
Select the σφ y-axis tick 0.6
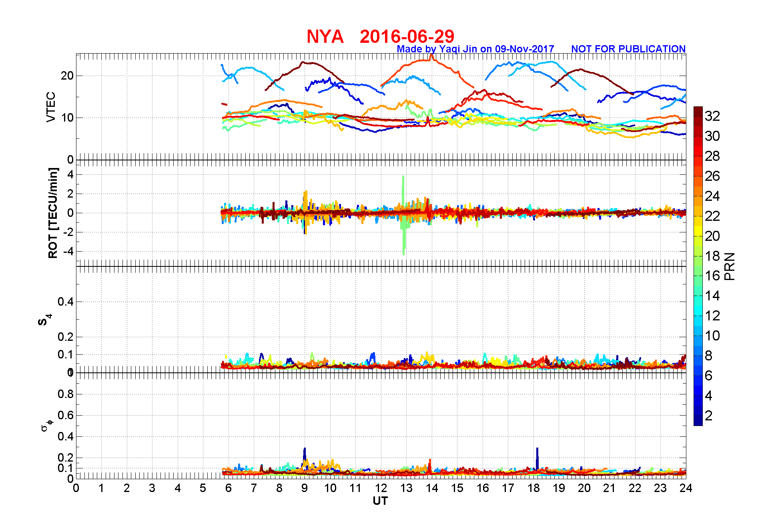tap(66, 415)
